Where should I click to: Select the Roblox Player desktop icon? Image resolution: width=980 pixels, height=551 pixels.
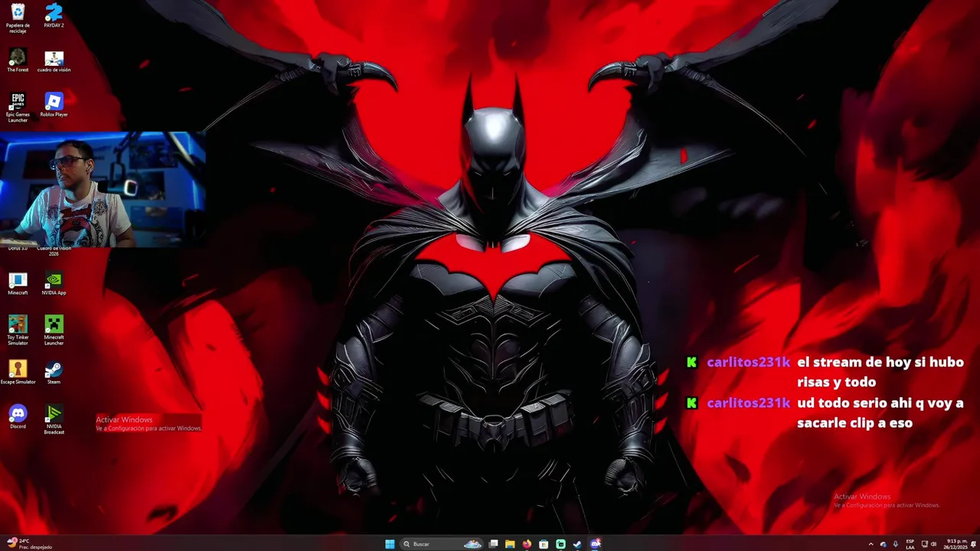click(x=54, y=105)
